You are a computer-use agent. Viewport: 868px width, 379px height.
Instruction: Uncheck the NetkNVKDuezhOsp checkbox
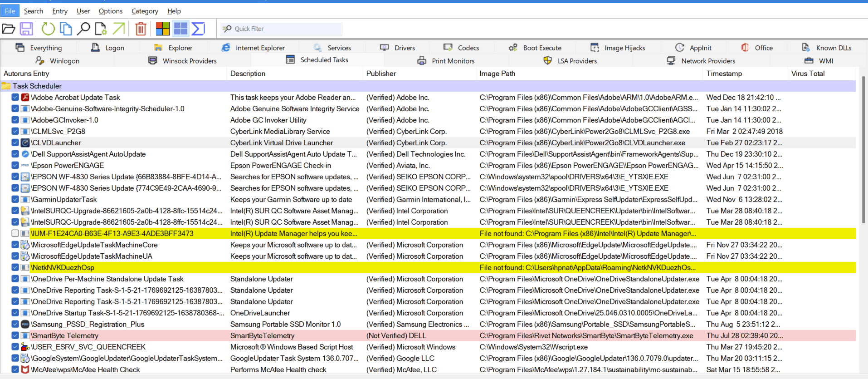point(15,267)
